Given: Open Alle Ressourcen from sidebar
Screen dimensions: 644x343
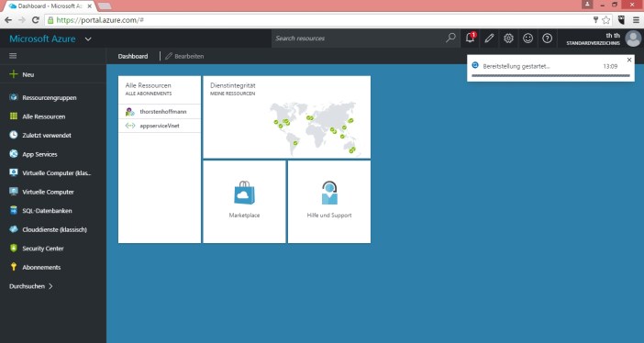Looking at the screenshot, I should pos(43,116).
